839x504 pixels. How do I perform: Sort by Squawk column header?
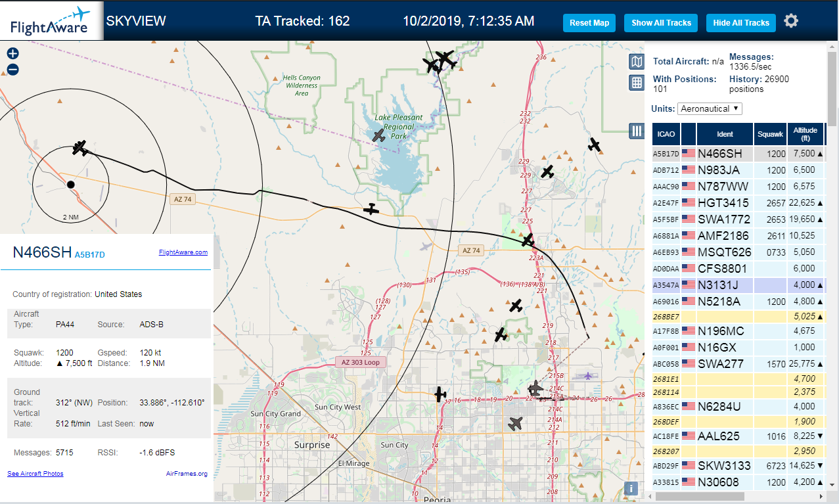770,134
